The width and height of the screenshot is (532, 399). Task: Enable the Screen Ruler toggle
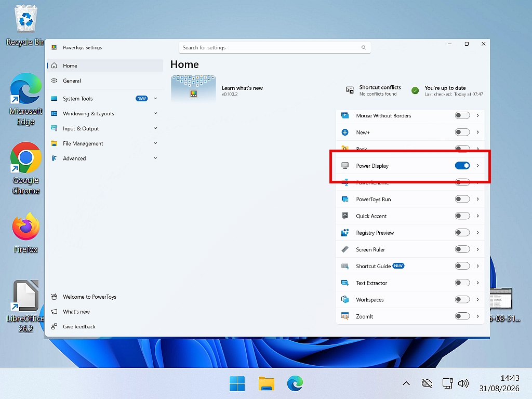tap(462, 249)
